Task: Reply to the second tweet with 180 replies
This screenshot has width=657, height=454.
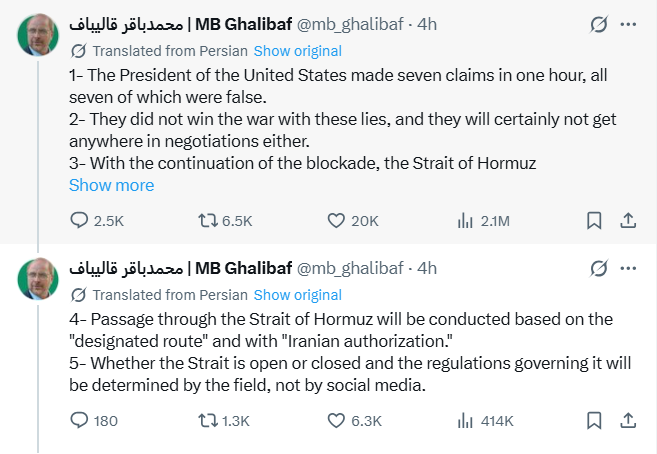Action: 80,421
